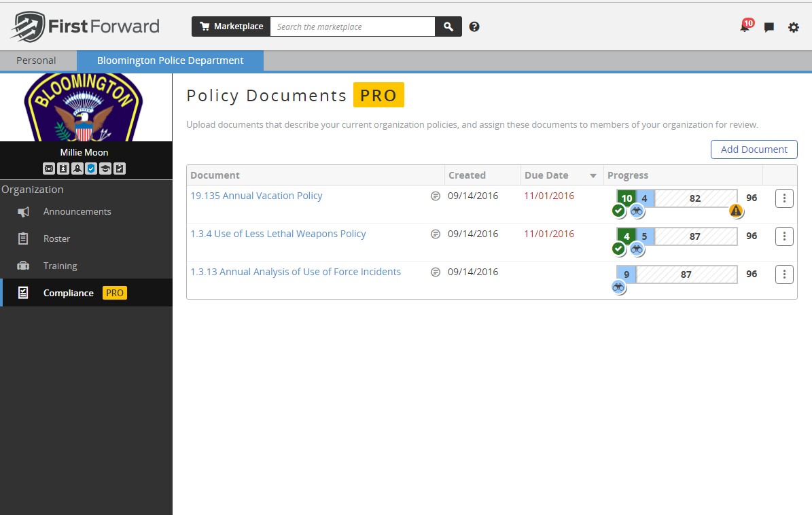812x515 pixels.
Task: Open 1.3.13 Annual Analysis of Use of Force Incidents
Action: coord(296,272)
